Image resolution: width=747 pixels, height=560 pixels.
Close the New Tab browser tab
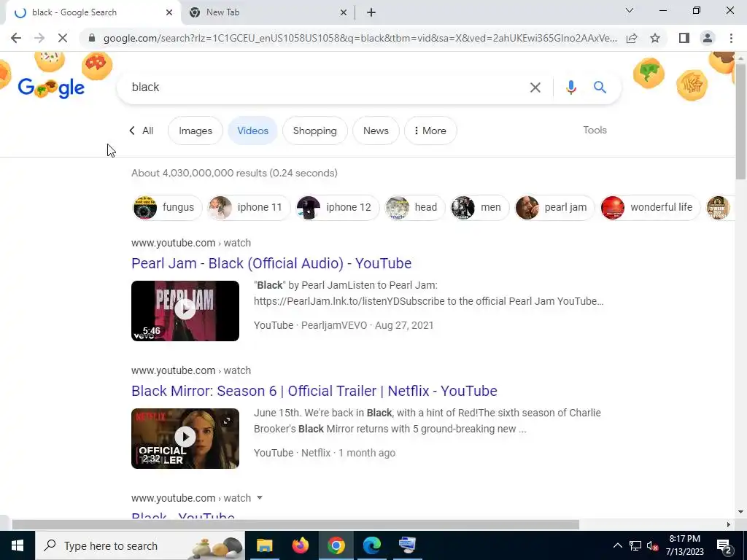coord(343,12)
